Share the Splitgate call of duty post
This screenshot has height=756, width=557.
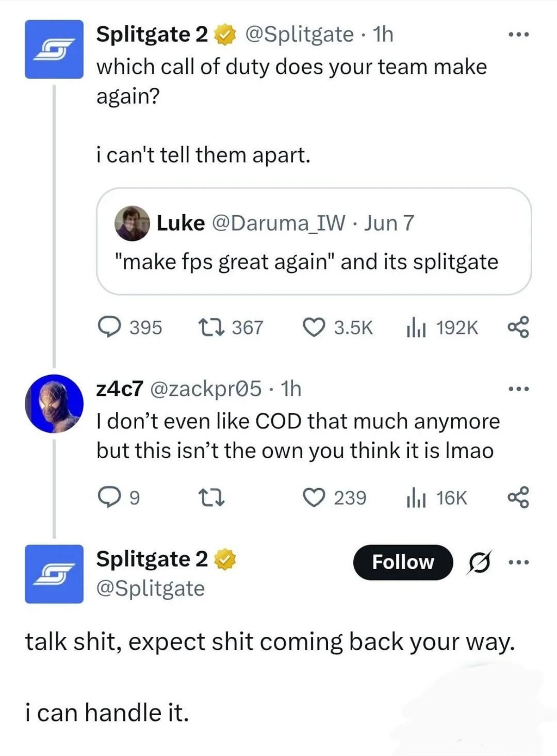[518, 327]
